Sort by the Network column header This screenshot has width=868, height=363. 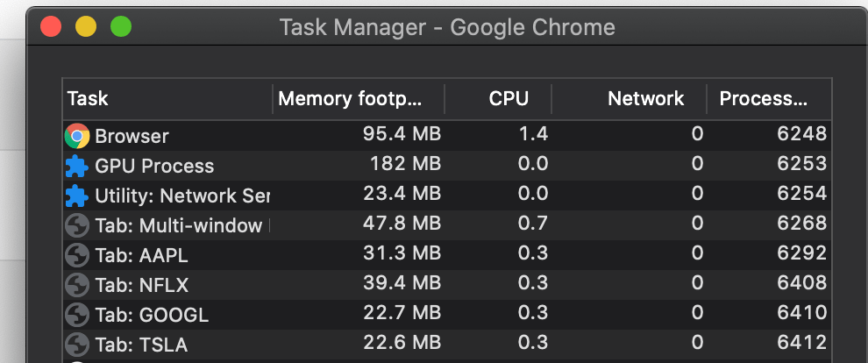[x=645, y=99]
